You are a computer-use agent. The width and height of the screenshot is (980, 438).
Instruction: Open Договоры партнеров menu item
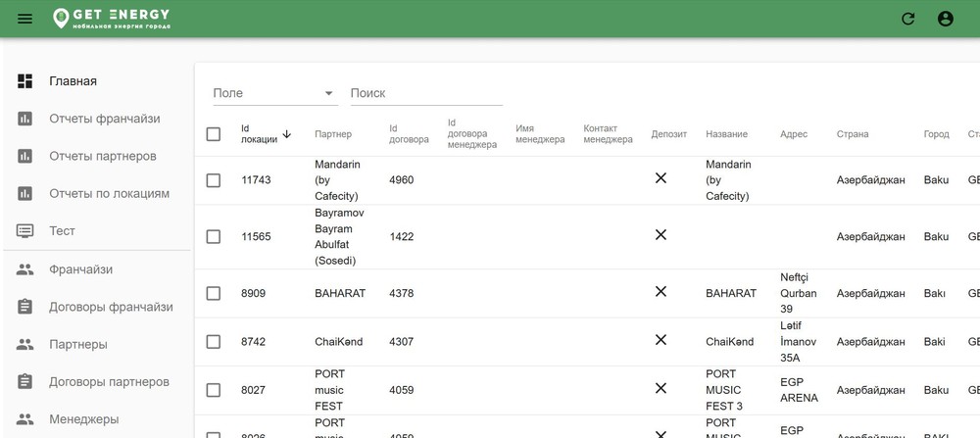109,382
